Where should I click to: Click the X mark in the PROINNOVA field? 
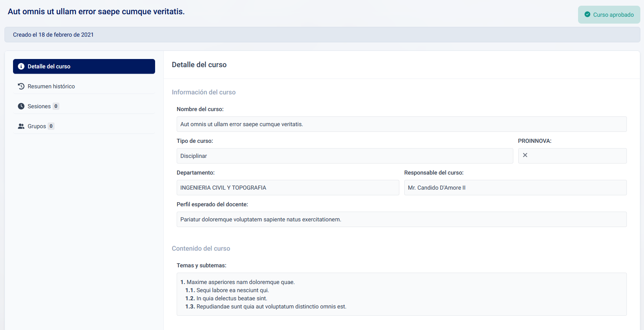pos(525,155)
